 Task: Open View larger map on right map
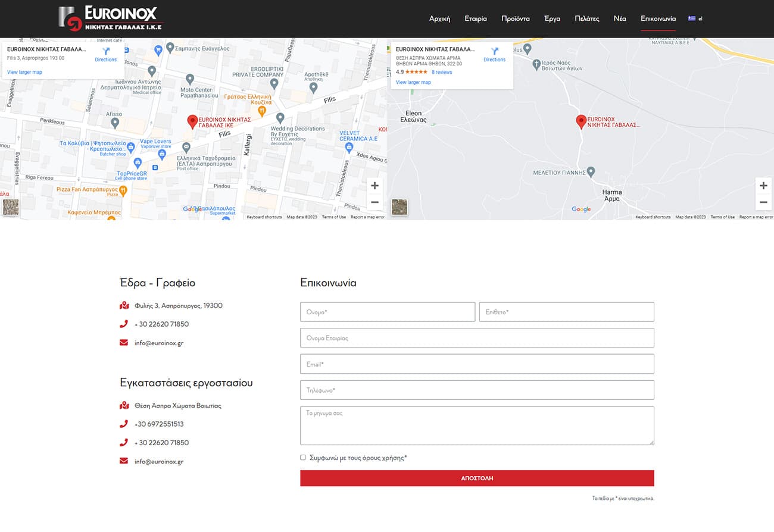(413, 82)
